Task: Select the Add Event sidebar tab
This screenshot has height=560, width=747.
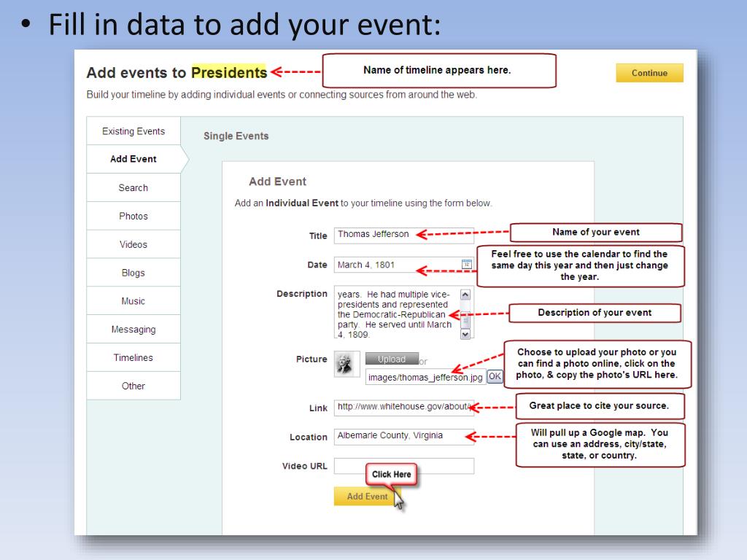Action: 133,159
